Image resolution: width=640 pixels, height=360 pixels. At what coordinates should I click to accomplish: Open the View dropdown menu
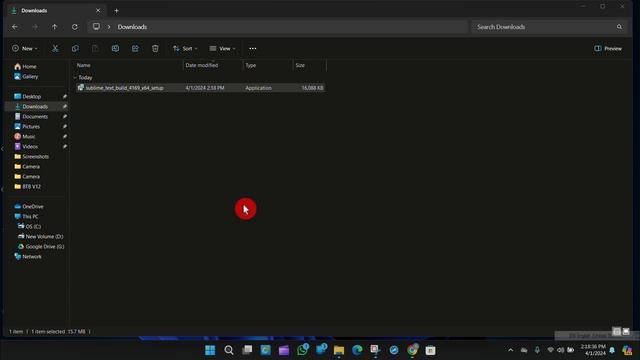click(222, 49)
